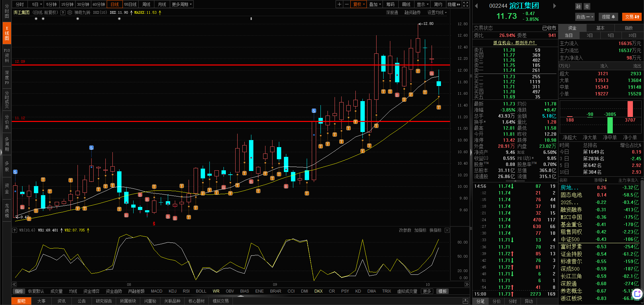Toggle the 隐藏 panel hide button
The width and height of the screenshot is (644, 305).
454,4
